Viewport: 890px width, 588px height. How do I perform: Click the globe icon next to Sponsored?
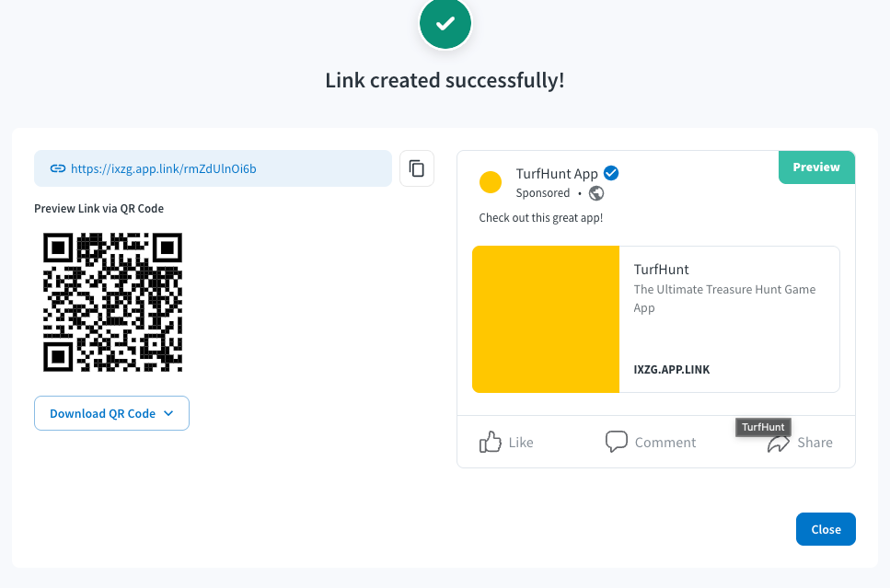pos(596,193)
